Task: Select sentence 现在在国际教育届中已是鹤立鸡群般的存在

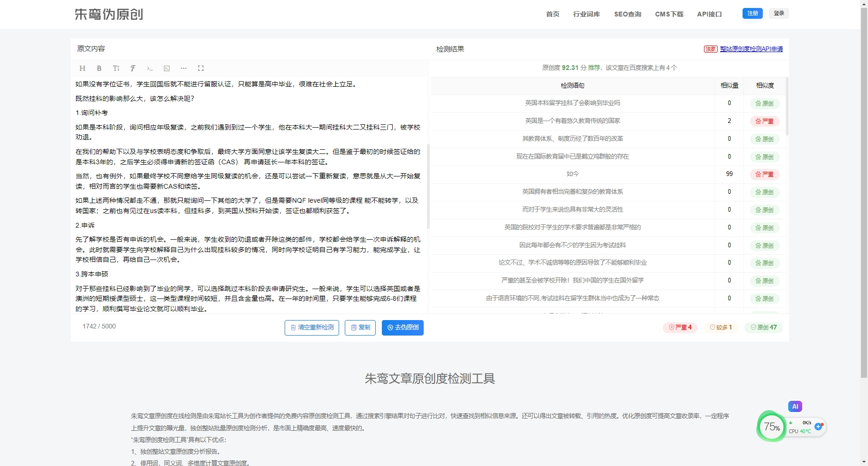Action: click(x=572, y=156)
